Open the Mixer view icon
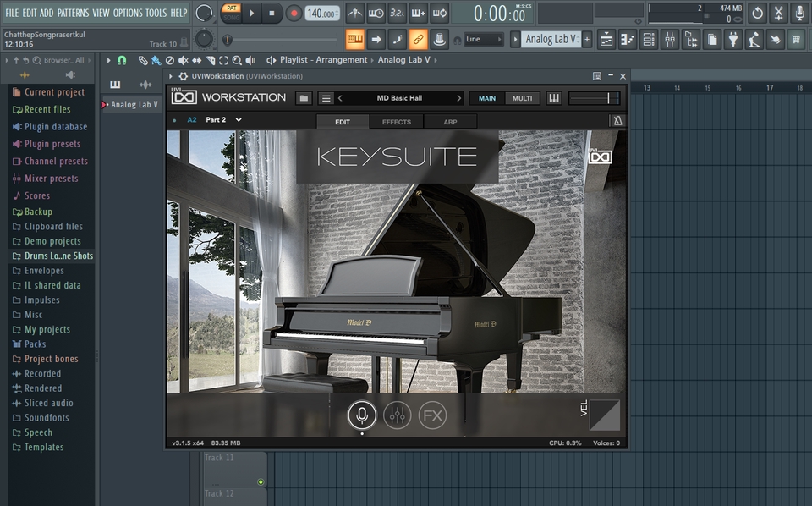Image resolution: width=812 pixels, height=506 pixels. (670, 40)
